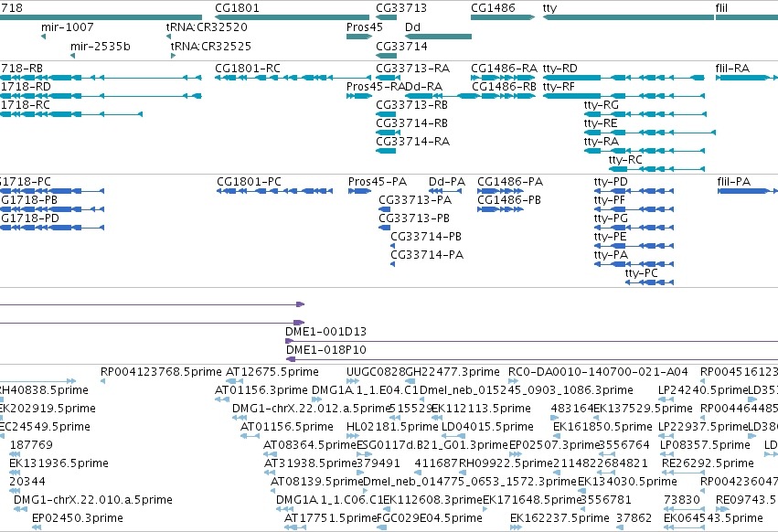The height and width of the screenshot is (532, 778).
Task: Select the CG1486 gene feature
Action: click(503, 17)
